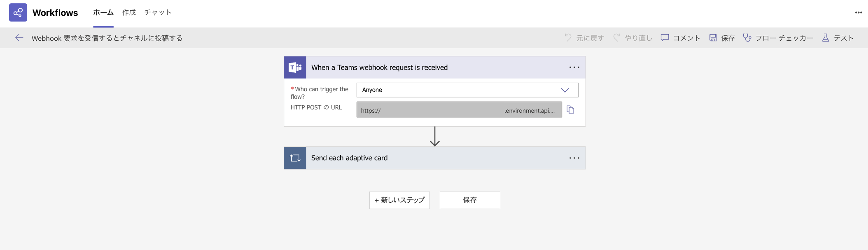
Task: Run テスト from the toolbar
Action: (x=838, y=38)
